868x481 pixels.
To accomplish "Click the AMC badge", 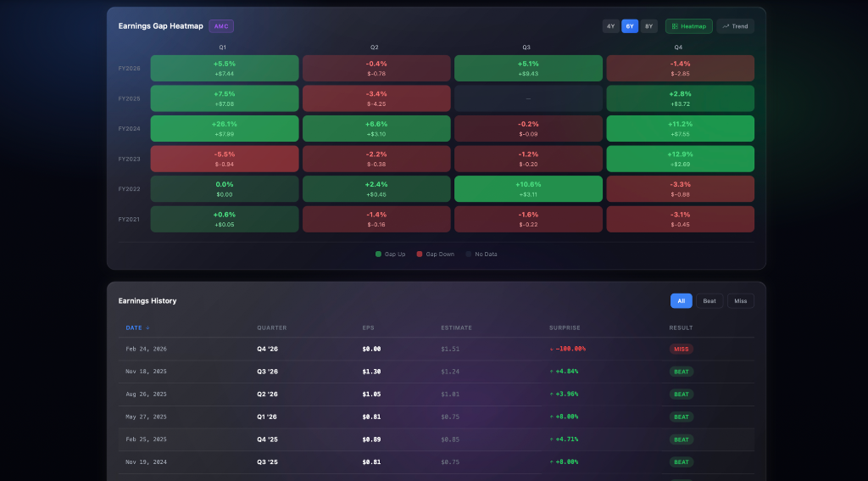I will click(x=221, y=26).
